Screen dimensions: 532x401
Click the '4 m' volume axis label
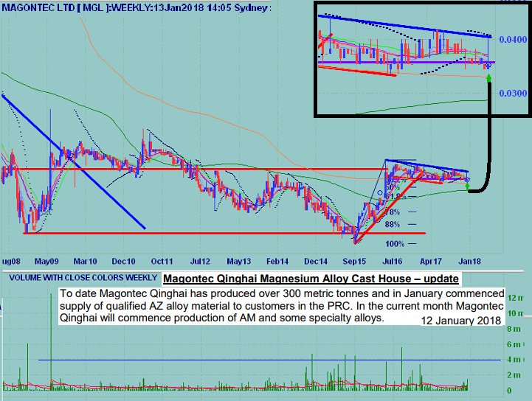(514, 359)
